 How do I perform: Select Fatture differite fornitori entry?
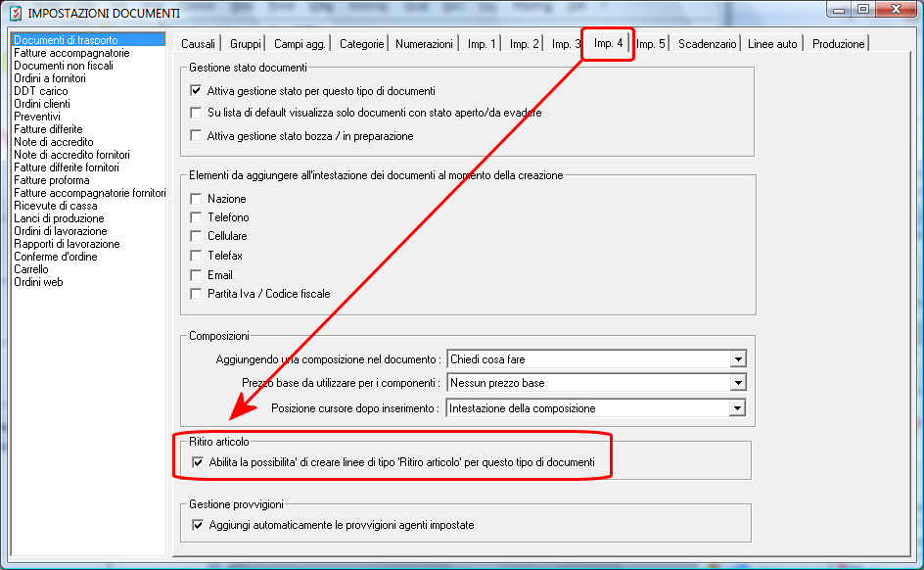(x=88, y=167)
